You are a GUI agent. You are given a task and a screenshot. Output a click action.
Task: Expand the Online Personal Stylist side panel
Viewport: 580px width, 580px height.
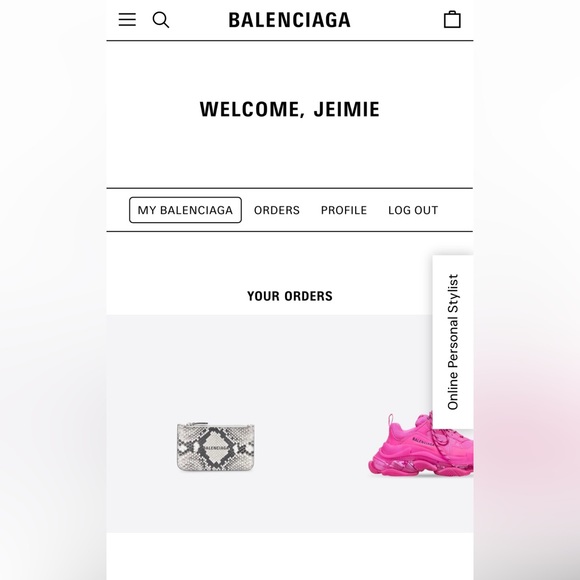click(453, 342)
